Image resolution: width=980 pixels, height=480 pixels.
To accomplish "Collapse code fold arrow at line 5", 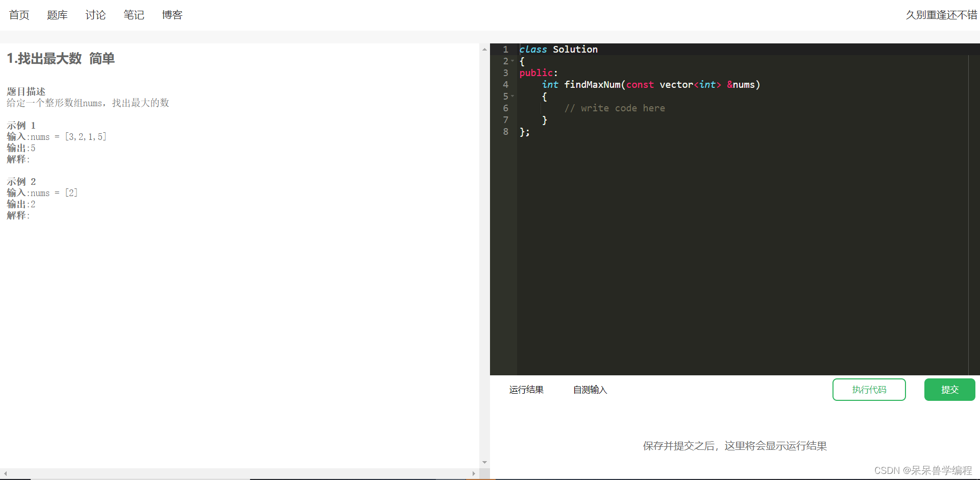I will [x=512, y=97].
